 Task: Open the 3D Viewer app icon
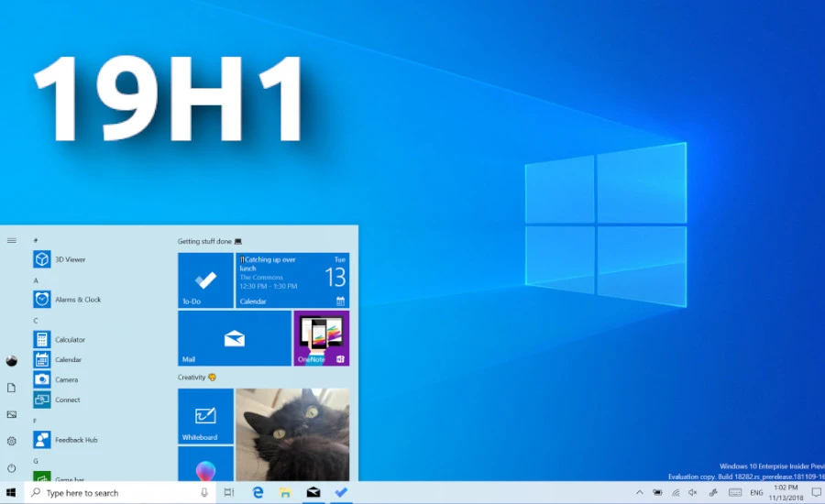point(42,259)
